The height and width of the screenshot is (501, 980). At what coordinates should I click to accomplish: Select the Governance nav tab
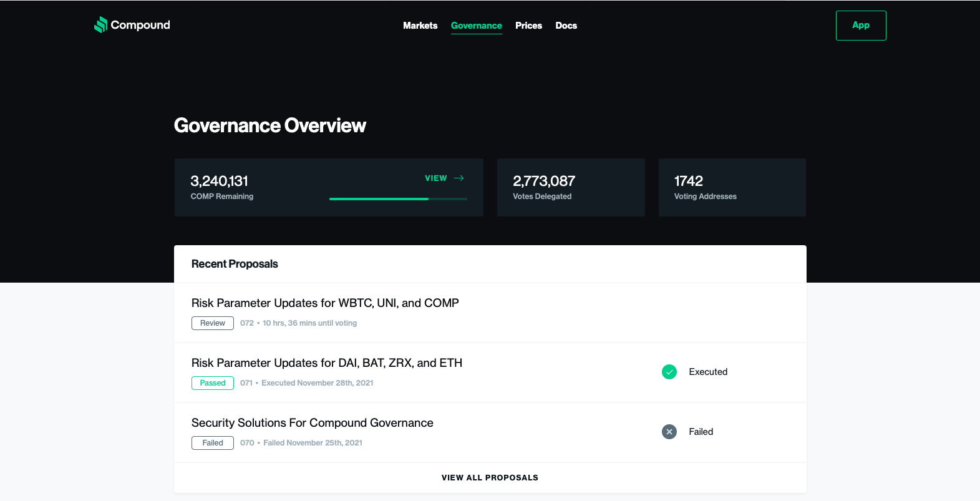477,26
